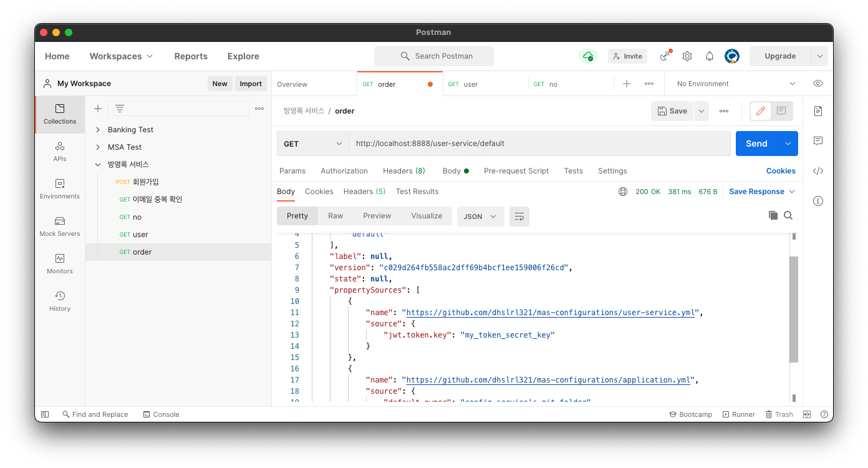Open the Cookies link
The width and height of the screenshot is (868, 468).
tap(781, 171)
